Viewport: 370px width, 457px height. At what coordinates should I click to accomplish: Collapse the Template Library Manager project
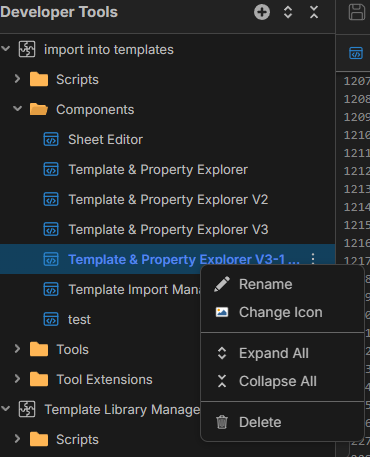(x=6, y=408)
